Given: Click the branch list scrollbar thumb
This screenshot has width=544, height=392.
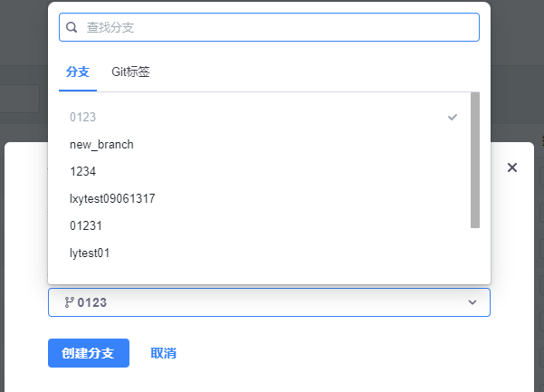Looking at the screenshot, I should (475, 159).
